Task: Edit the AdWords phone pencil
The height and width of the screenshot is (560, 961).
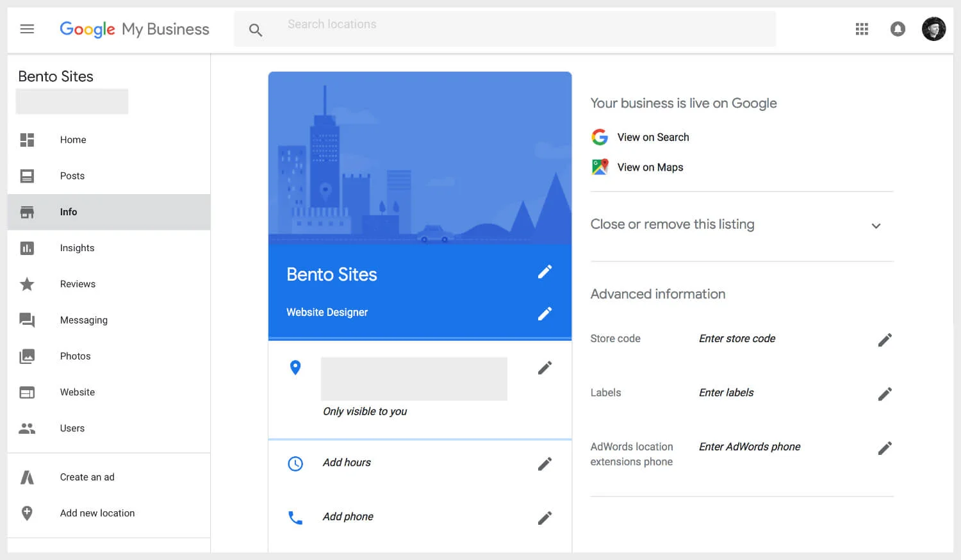Action: (x=885, y=448)
